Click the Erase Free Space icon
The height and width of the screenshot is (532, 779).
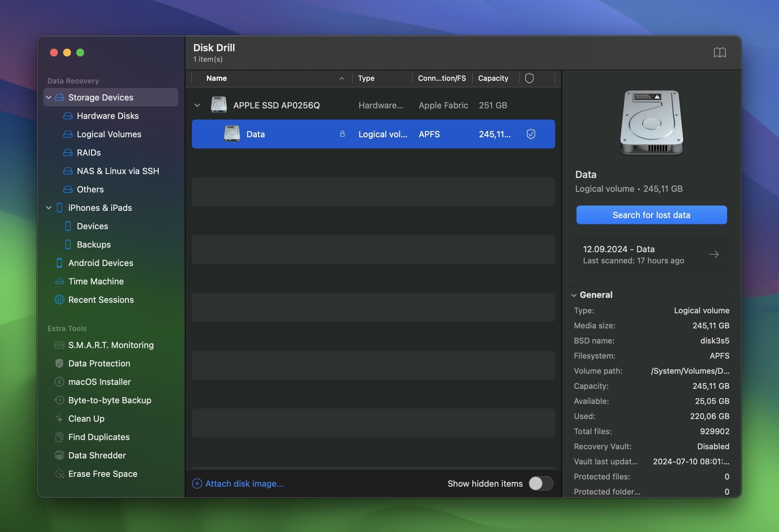tap(59, 474)
